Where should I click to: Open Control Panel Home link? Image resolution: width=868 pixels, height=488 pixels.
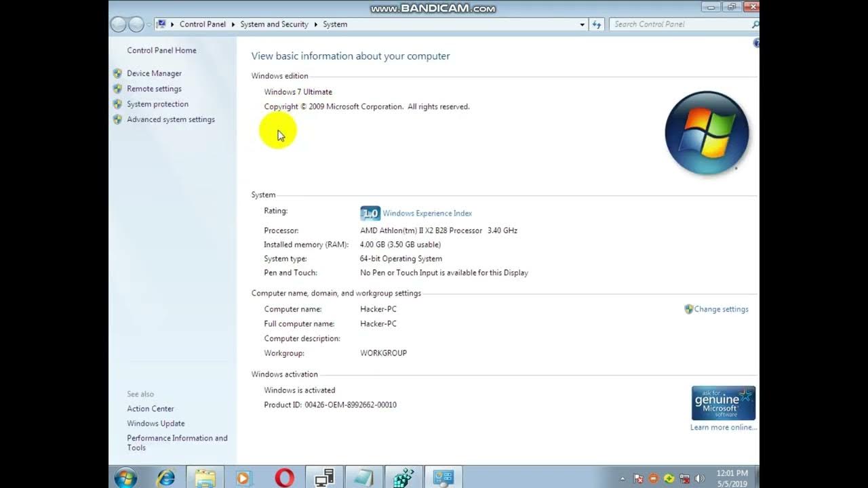[161, 50]
